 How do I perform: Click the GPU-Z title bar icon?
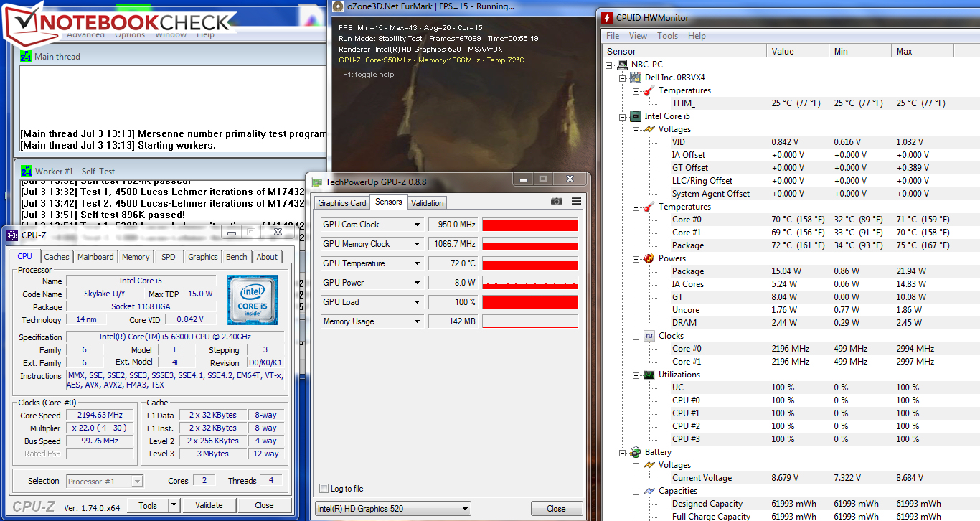tap(316, 182)
